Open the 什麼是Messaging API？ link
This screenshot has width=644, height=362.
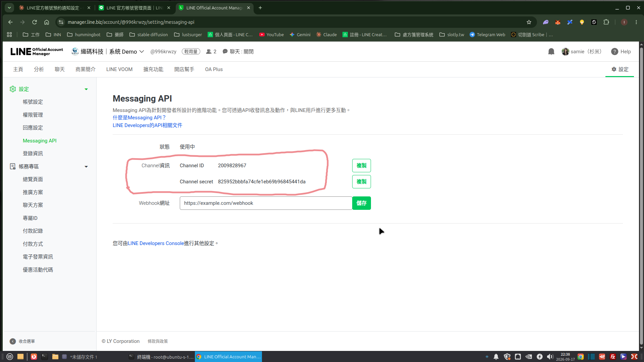click(x=139, y=118)
